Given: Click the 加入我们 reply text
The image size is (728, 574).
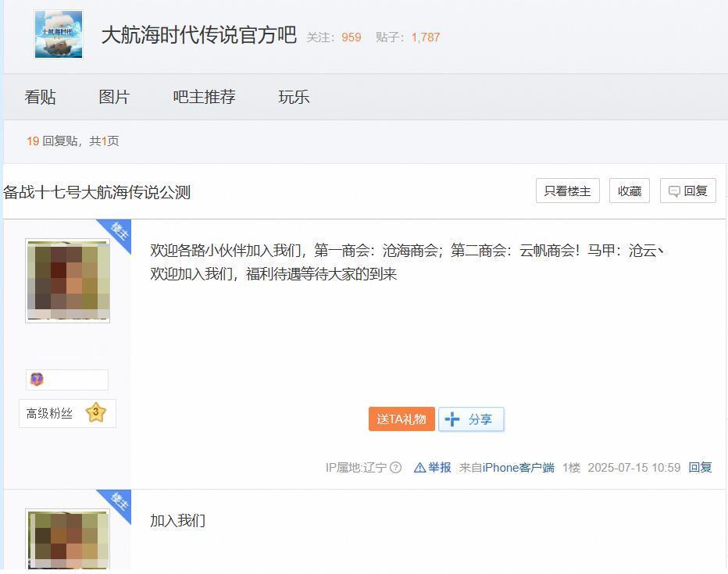Looking at the screenshot, I should (177, 521).
